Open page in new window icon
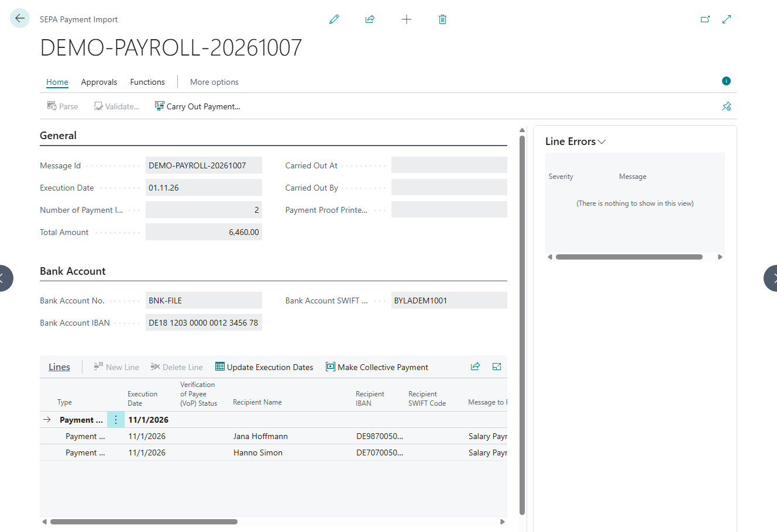777x532 pixels. click(x=705, y=19)
